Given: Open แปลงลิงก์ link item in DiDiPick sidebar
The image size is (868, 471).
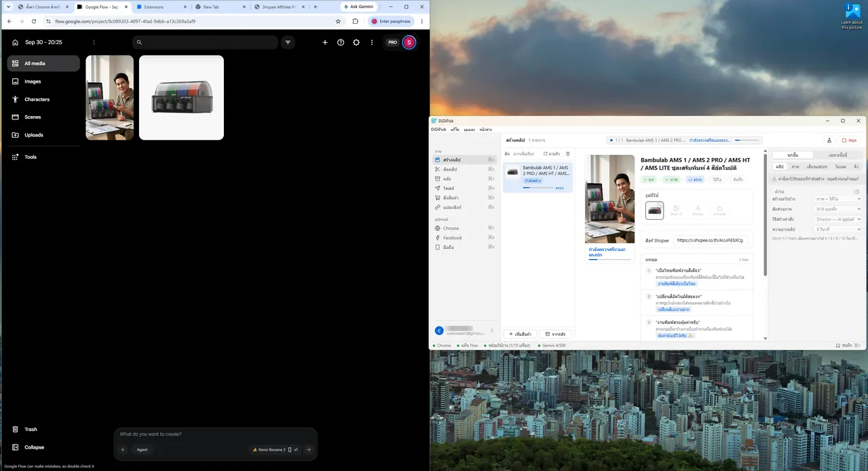Looking at the screenshot, I should tap(466, 207).
